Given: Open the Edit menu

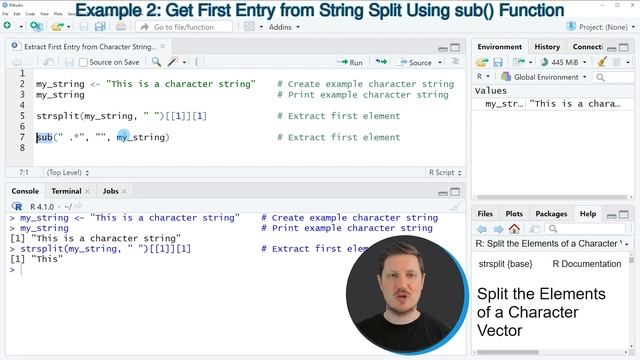Looking at the screenshot, I should click(17, 14).
